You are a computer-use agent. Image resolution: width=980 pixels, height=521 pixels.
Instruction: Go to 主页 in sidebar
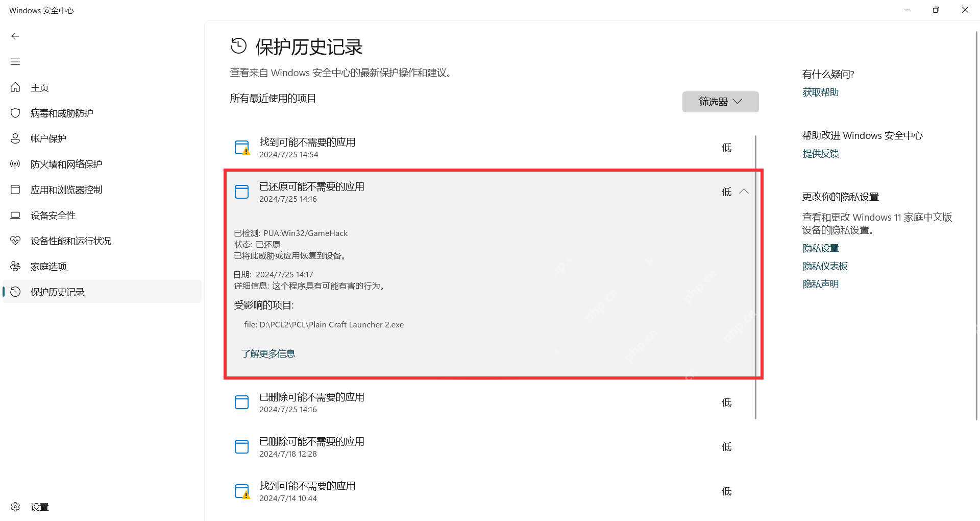point(102,87)
